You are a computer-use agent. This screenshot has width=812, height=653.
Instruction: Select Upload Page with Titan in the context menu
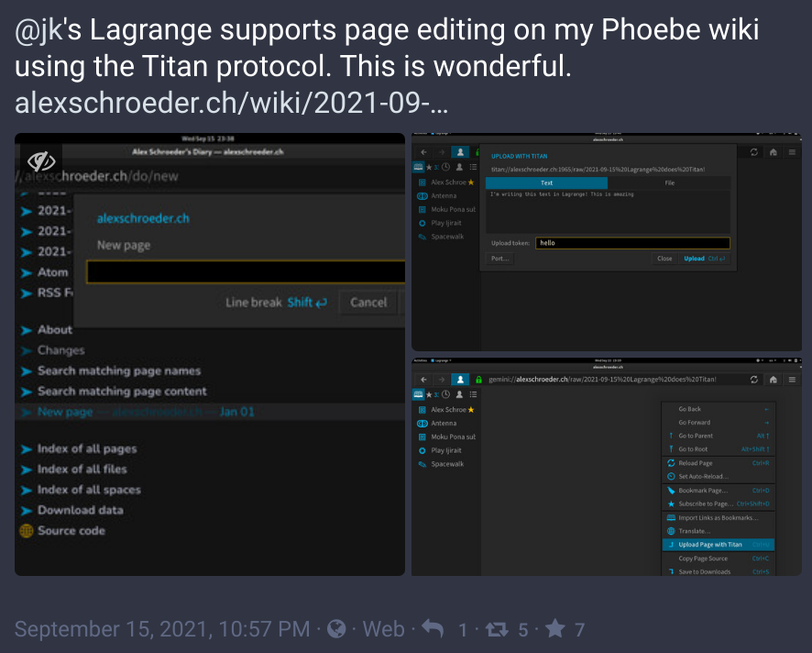tap(719, 545)
